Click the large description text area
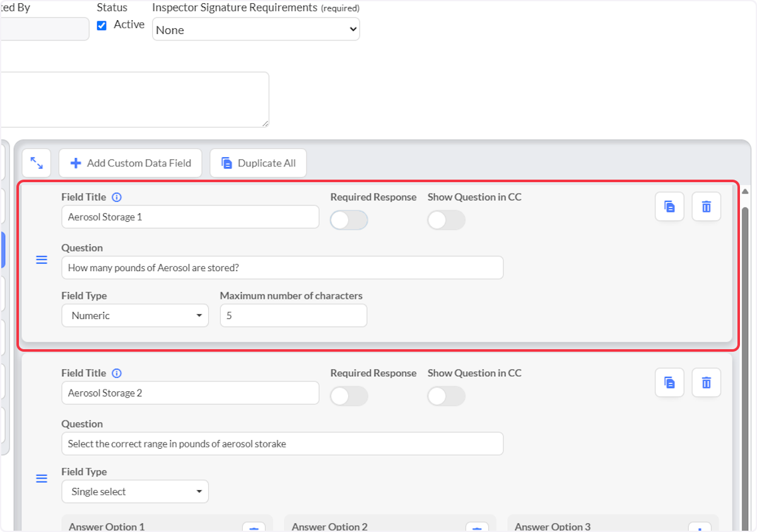This screenshot has width=757, height=532. (x=134, y=100)
